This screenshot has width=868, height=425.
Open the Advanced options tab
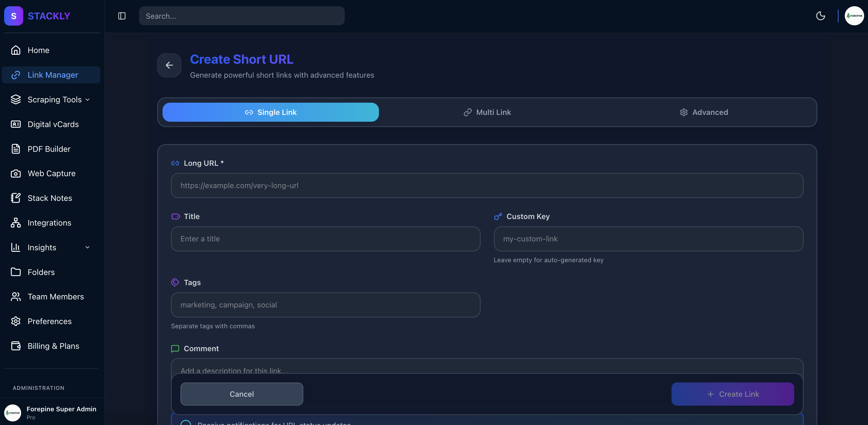point(704,112)
